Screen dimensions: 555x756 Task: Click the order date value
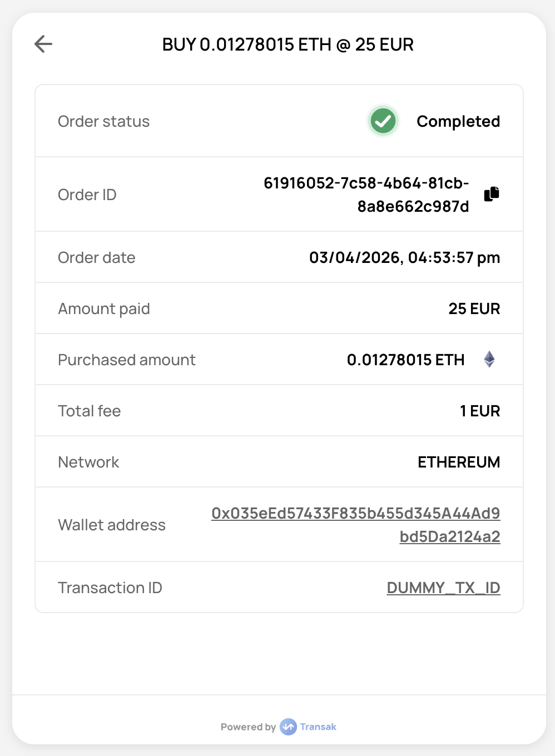pyautogui.click(x=404, y=257)
